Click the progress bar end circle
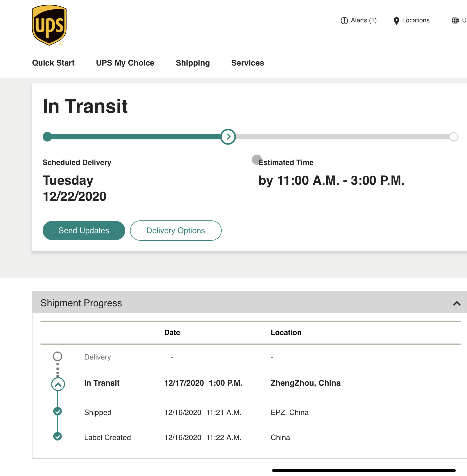 453,137
